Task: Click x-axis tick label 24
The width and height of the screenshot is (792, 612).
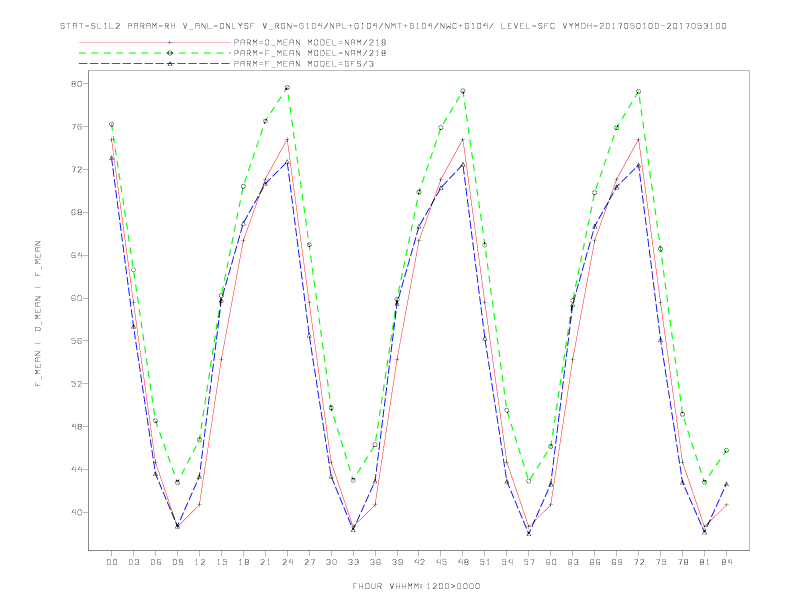Action: (288, 562)
